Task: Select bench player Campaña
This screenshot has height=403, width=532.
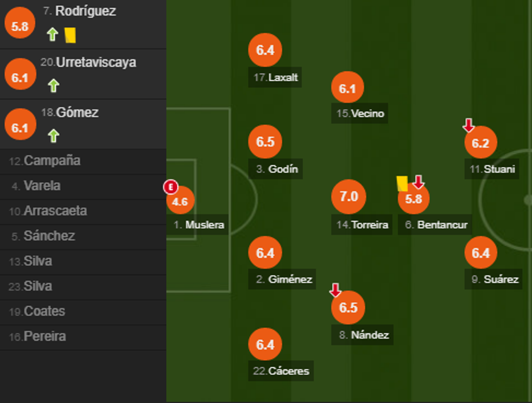Action: click(x=45, y=161)
